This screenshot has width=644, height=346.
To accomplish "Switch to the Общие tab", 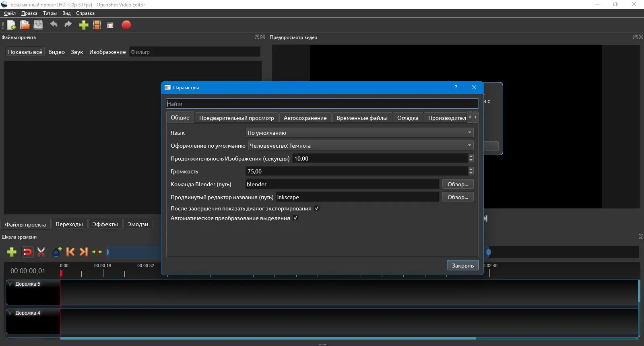I will pyautogui.click(x=180, y=117).
